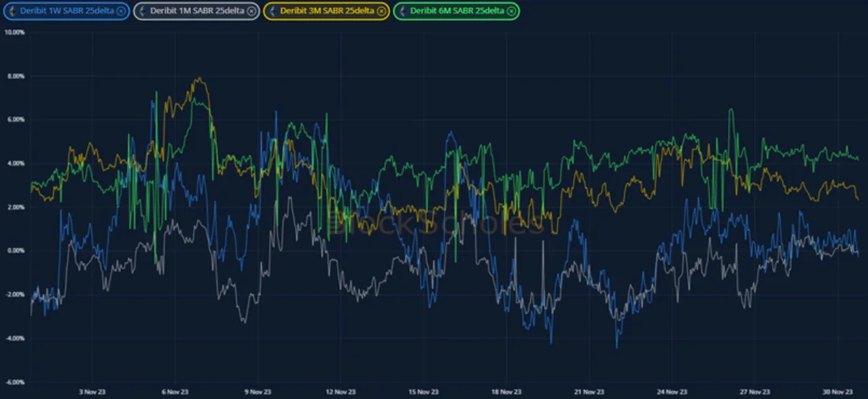The width and height of the screenshot is (868, 399).
Task: Click the 18 Nov 23 date label
Action: click(x=506, y=392)
